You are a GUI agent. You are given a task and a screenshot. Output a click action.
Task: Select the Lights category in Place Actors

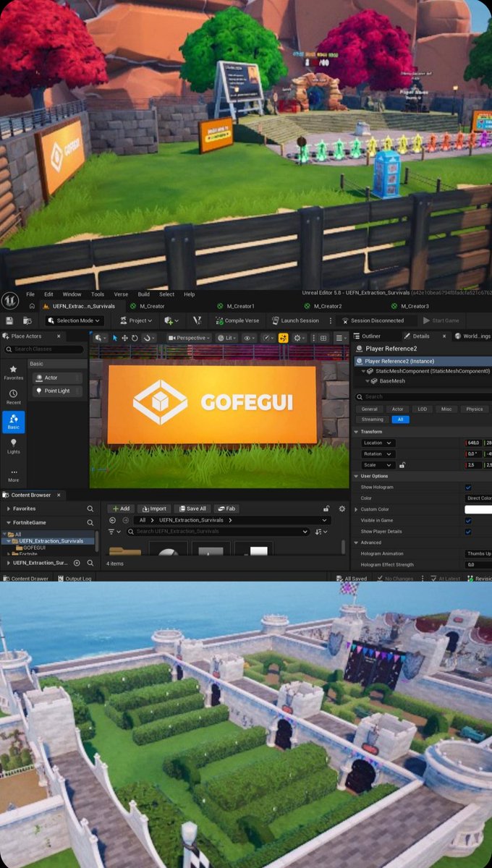coord(13,446)
